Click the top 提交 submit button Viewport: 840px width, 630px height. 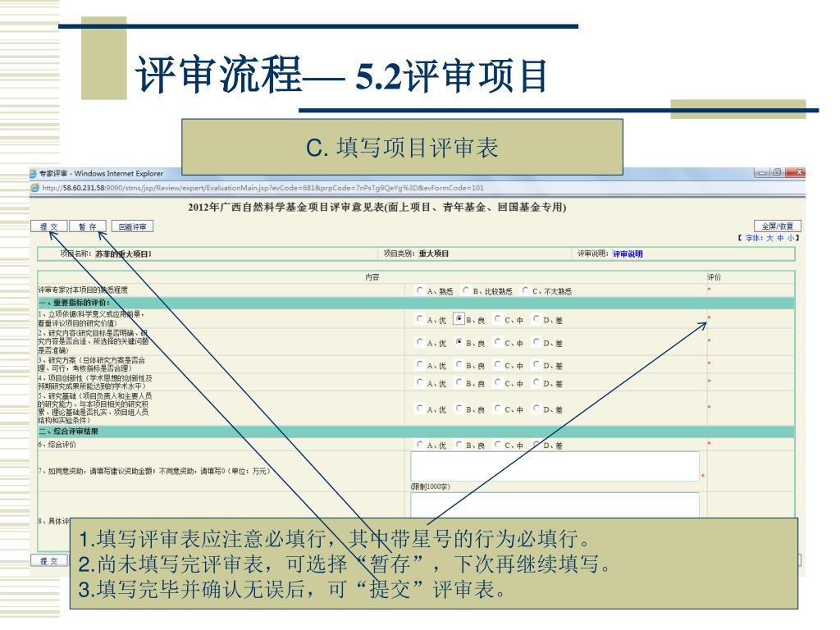click(x=48, y=226)
